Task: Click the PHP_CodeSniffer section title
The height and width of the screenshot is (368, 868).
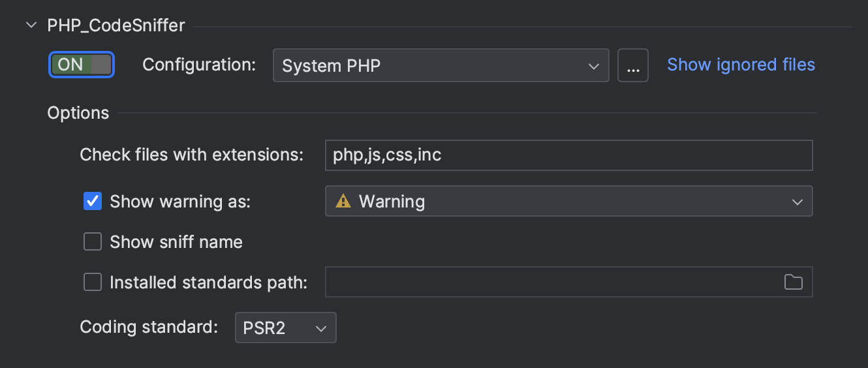Action: pyautogui.click(x=116, y=25)
